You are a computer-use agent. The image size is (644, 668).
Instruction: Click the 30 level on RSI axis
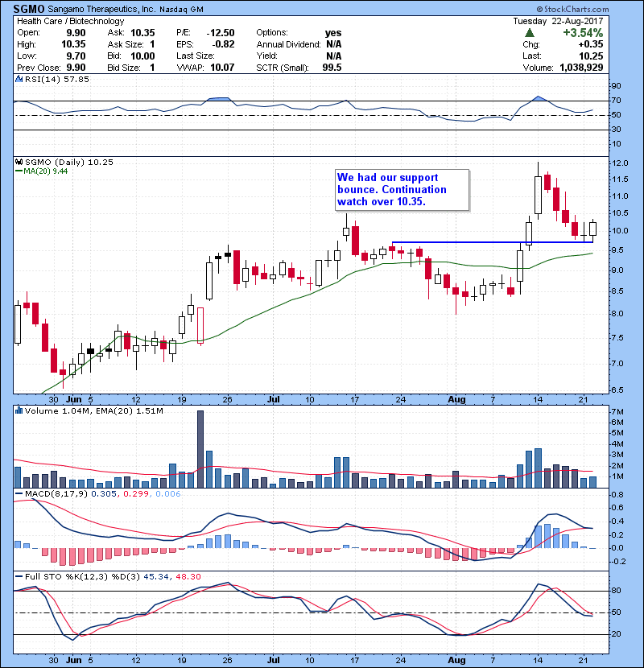click(616, 129)
